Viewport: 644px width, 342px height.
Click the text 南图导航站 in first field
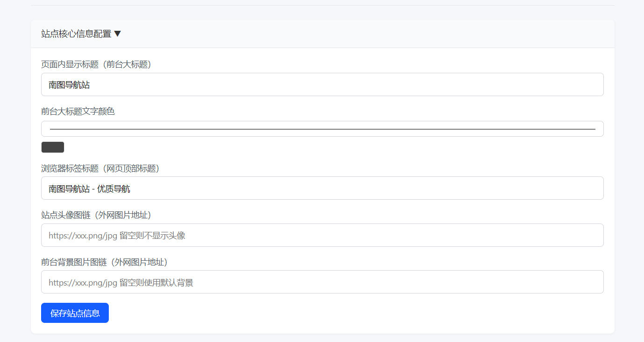click(69, 85)
